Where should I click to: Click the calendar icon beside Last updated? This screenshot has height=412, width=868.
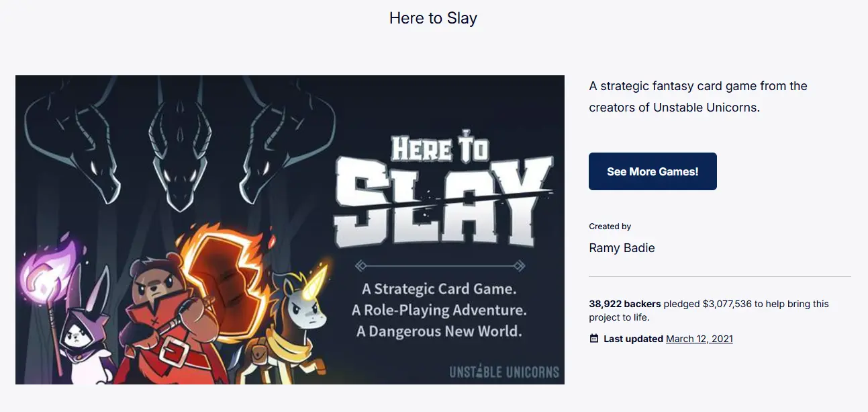pos(593,339)
